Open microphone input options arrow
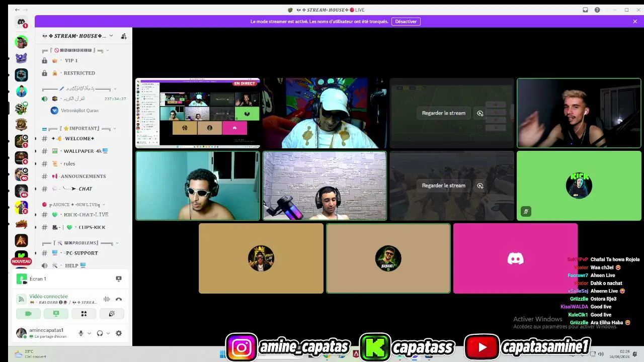Image resolution: width=644 pixels, height=362 pixels. pos(89,333)
